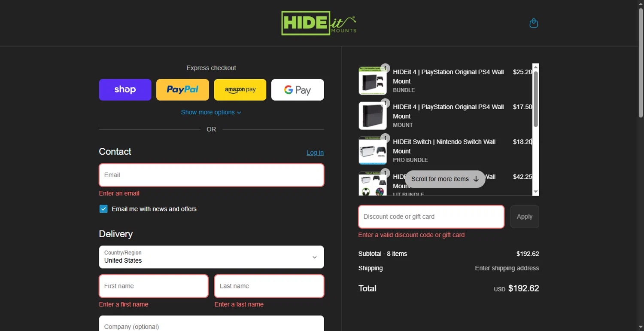The width and height of the screenshot is (644, 331).
Task: Click the MOUNT variant label
Action: click(x=403, y=125)
